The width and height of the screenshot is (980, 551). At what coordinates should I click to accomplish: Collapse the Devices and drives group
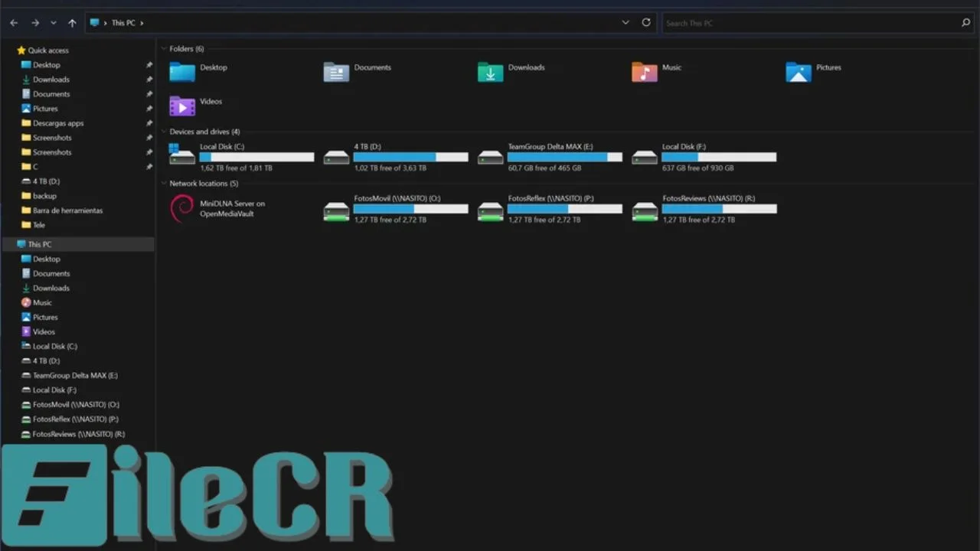coord(164,132)
